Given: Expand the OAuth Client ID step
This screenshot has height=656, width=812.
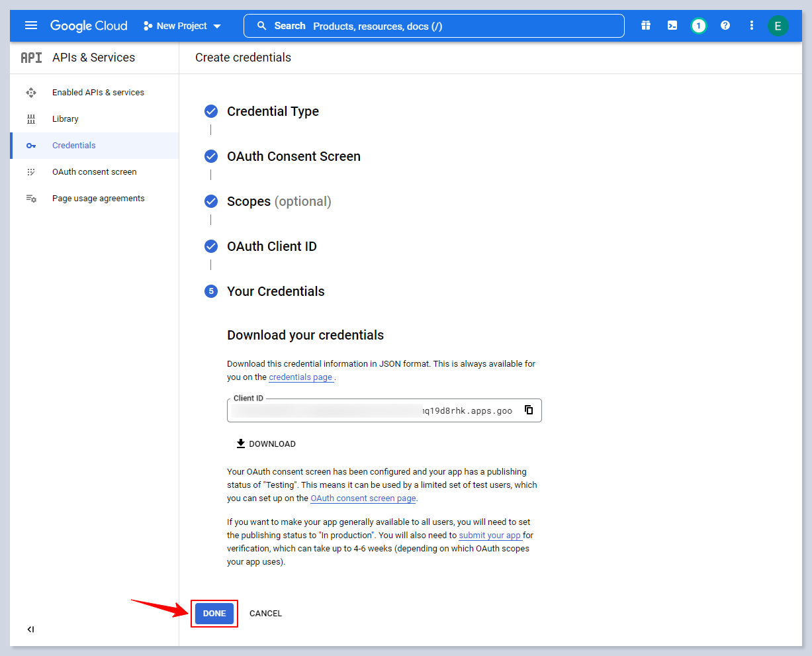Looking at the screenshot, I should click(x=272, y=246).
